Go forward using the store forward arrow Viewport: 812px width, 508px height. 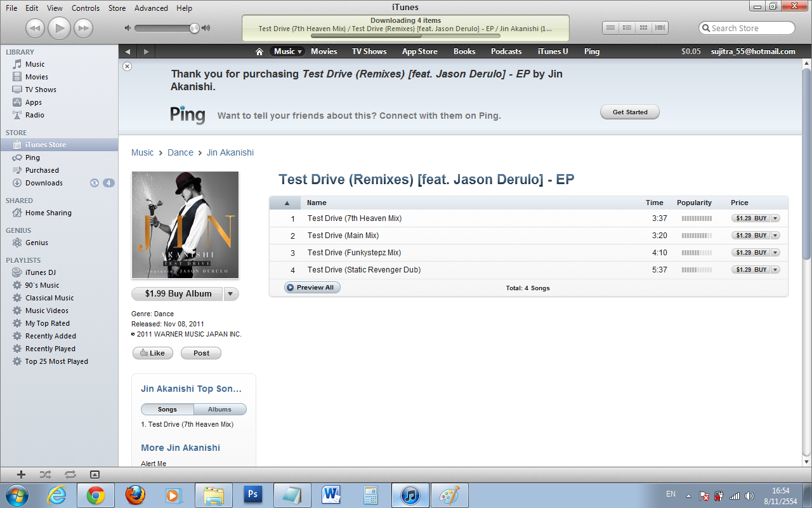tap(147, 51)
